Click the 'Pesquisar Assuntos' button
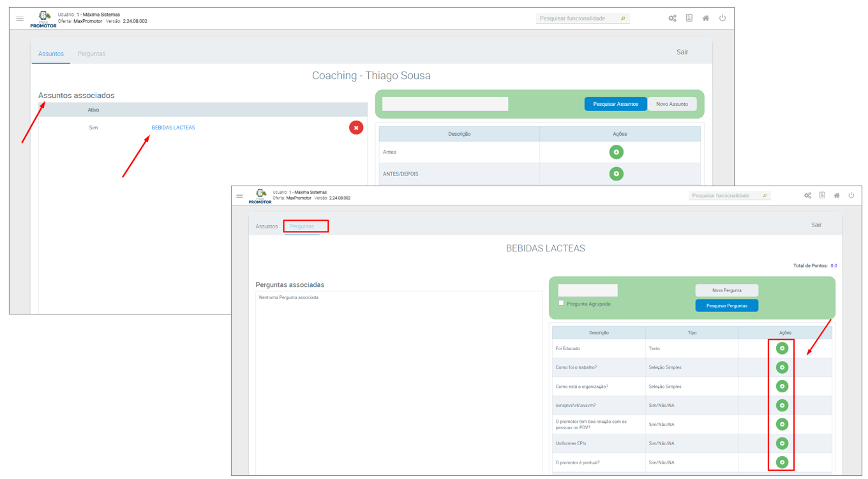The image size is (868, 479). [615, 104]
